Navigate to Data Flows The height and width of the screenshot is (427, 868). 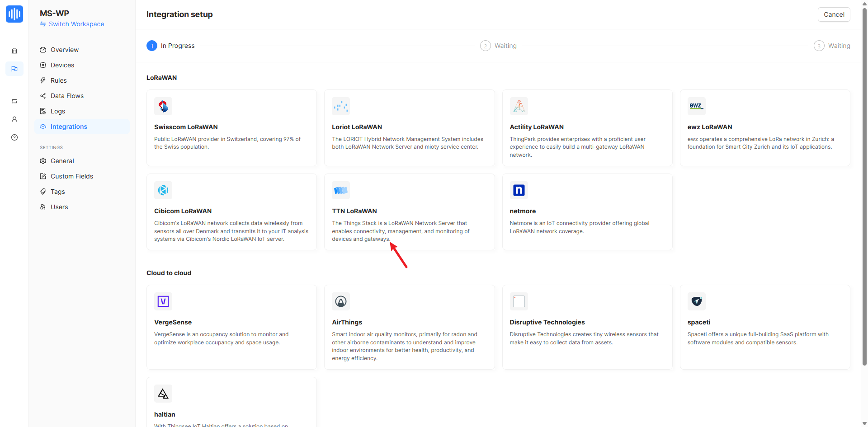pyautogui.click(x=82, y=96)
